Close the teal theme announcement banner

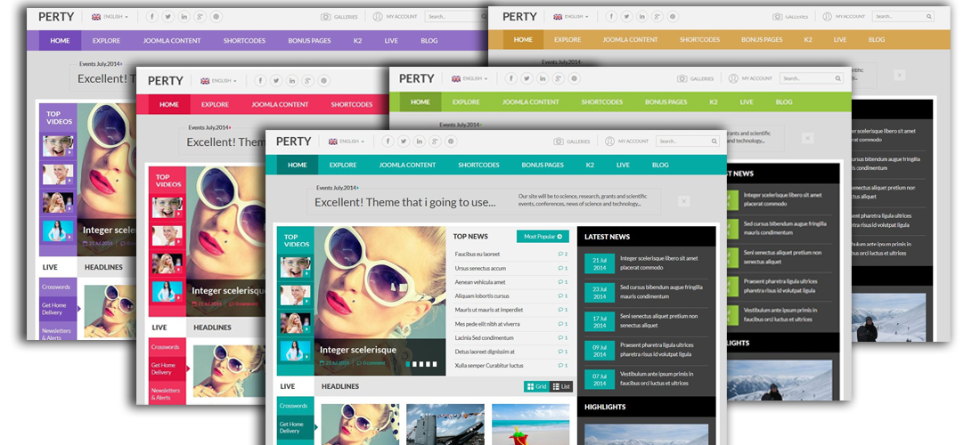[x=683, y=202]
